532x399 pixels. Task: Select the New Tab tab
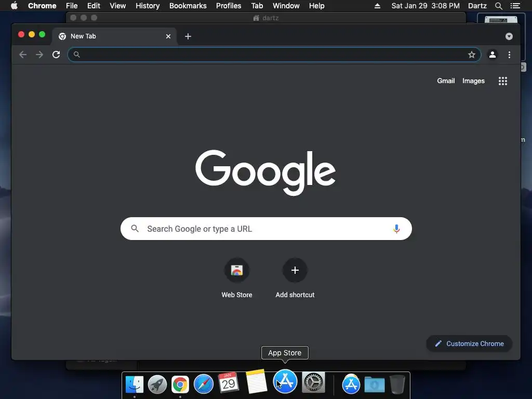pos(114,36)
